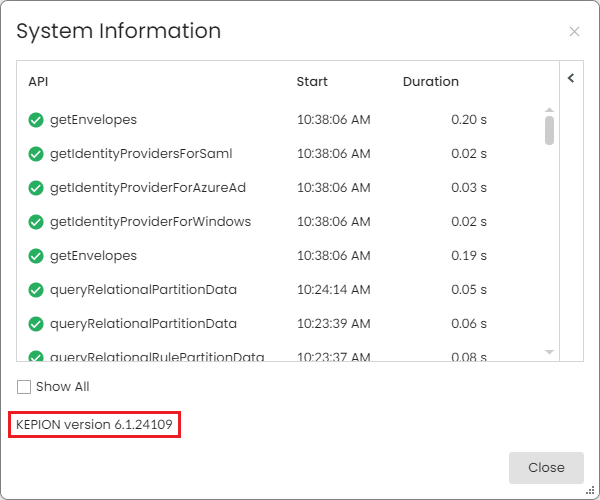Click the green check icon beside getIdentityProviderForAzureAd
The height and width of the screenshot is (500, 600).
[36, 188]
